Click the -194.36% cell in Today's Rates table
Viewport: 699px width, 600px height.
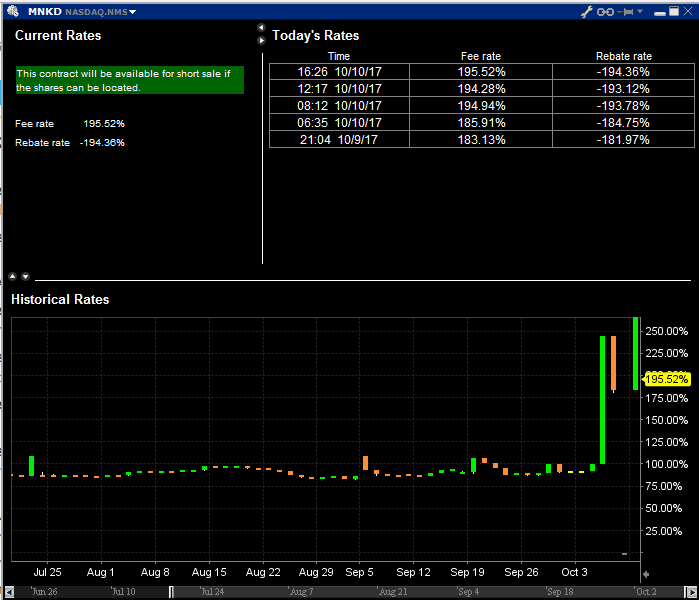(x=623, y=72)
